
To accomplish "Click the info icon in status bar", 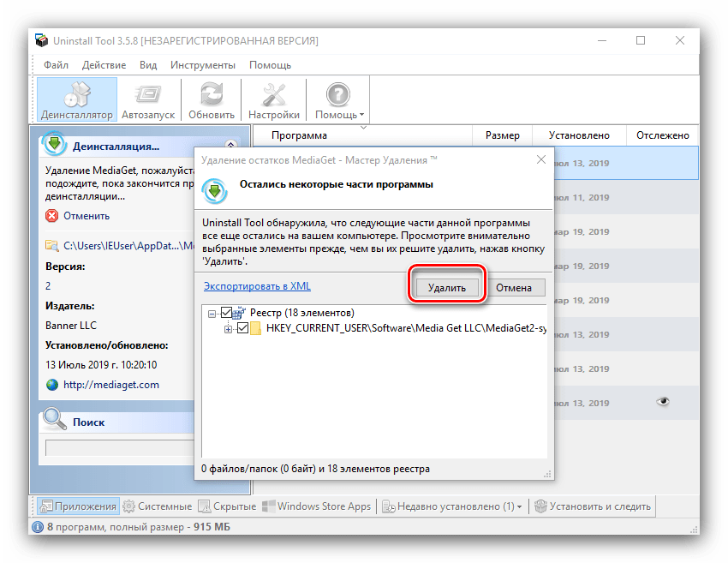I will [x=38, y=527].
